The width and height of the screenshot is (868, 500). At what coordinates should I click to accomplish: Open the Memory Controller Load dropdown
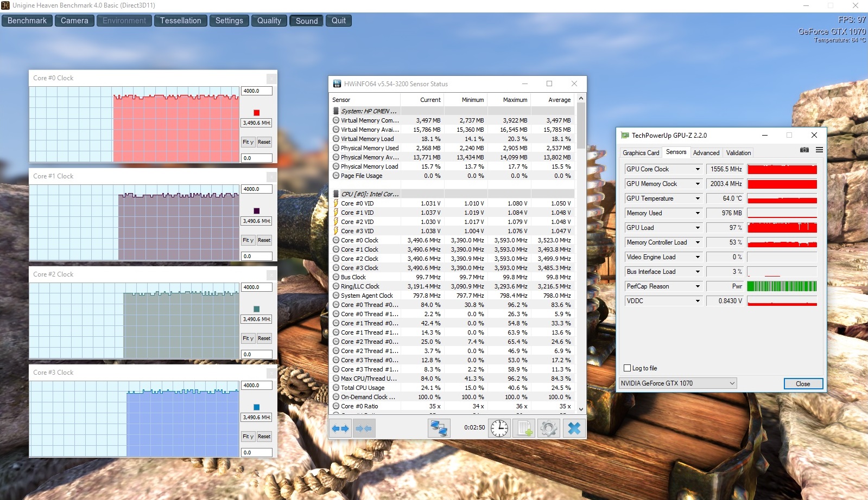point(698,242)
